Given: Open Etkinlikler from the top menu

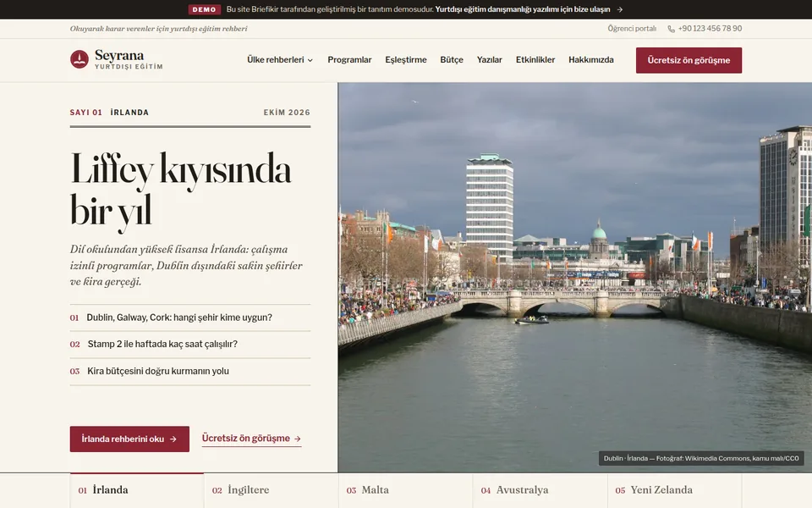Looking at the screenshot, I should (535, 59).
